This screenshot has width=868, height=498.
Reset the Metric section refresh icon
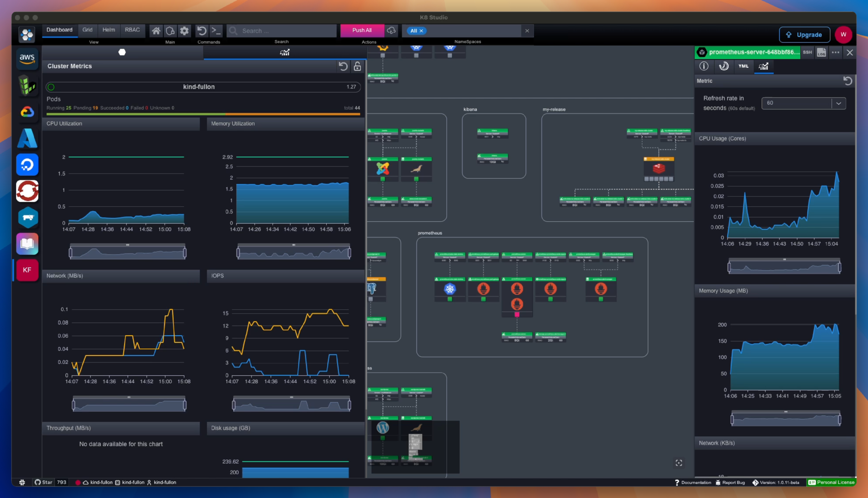pos(848,81)
